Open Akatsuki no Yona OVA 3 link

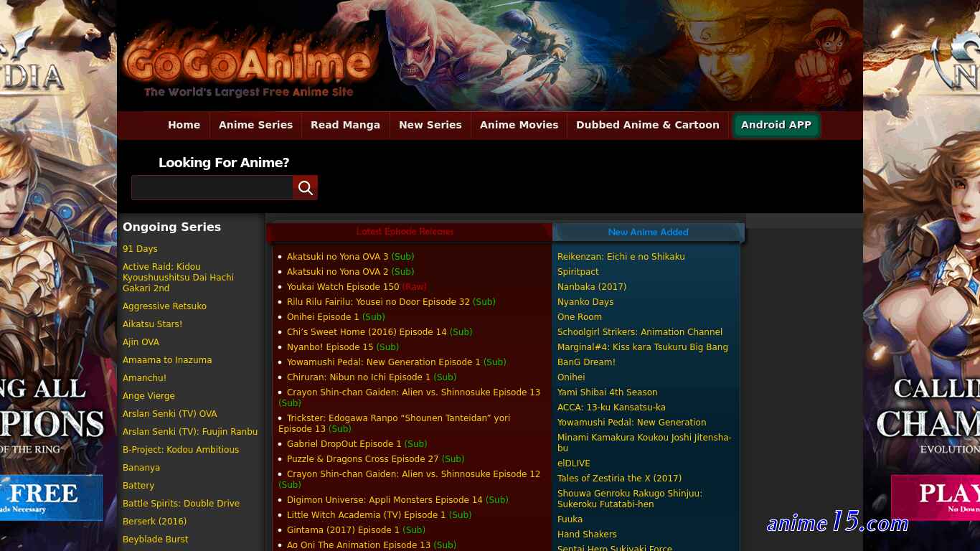[337, 256]
